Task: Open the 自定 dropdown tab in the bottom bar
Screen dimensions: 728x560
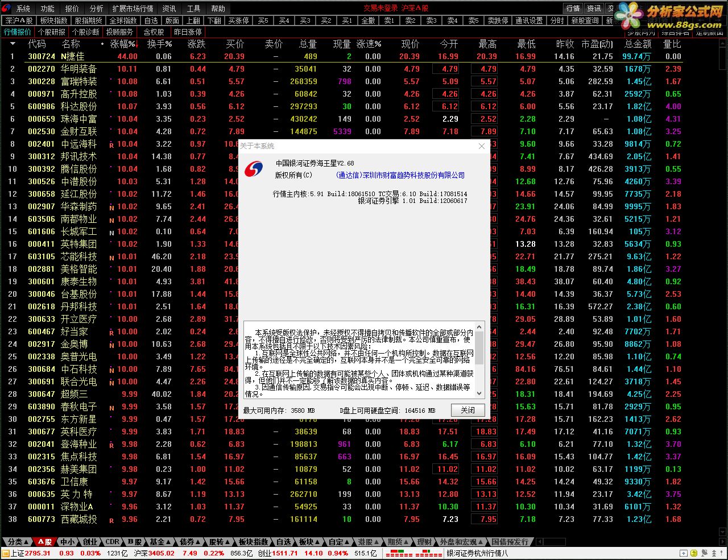Action: tap(340, 542)
